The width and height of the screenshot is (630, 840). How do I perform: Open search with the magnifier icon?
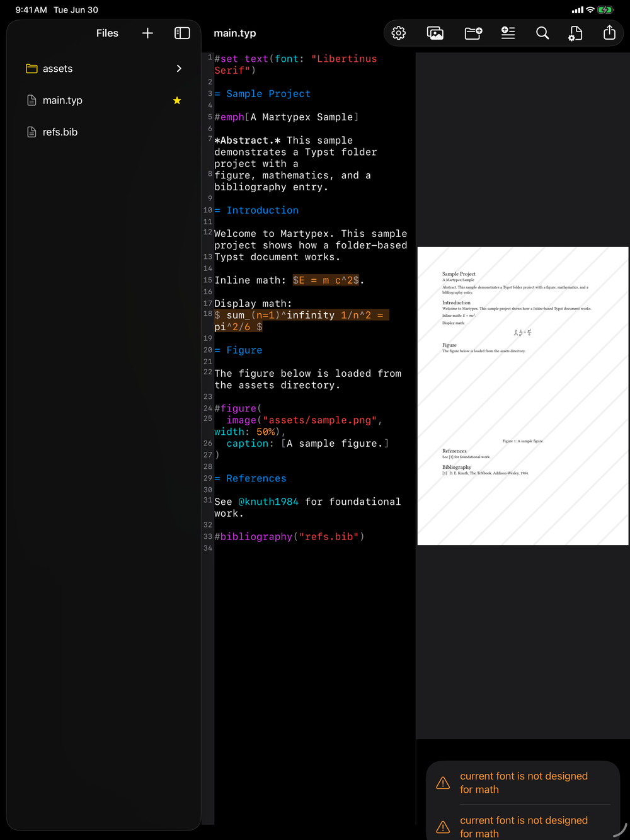point(542,33)
